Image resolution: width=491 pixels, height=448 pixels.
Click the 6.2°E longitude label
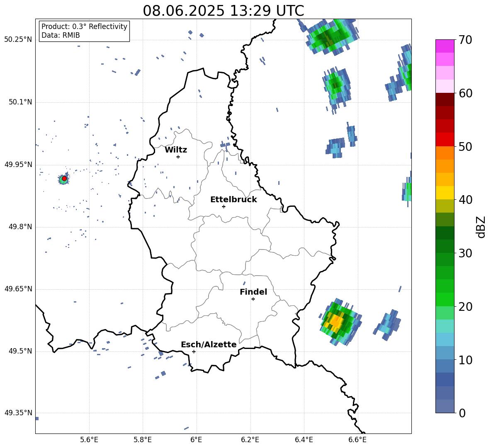250,440
